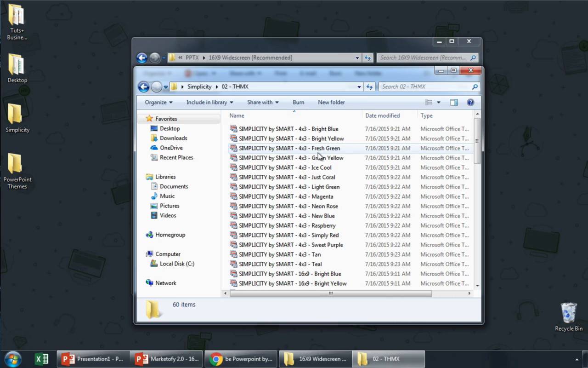
Task: Click the file icon for 4x3 - Raspberry
Action: point(233,225)
